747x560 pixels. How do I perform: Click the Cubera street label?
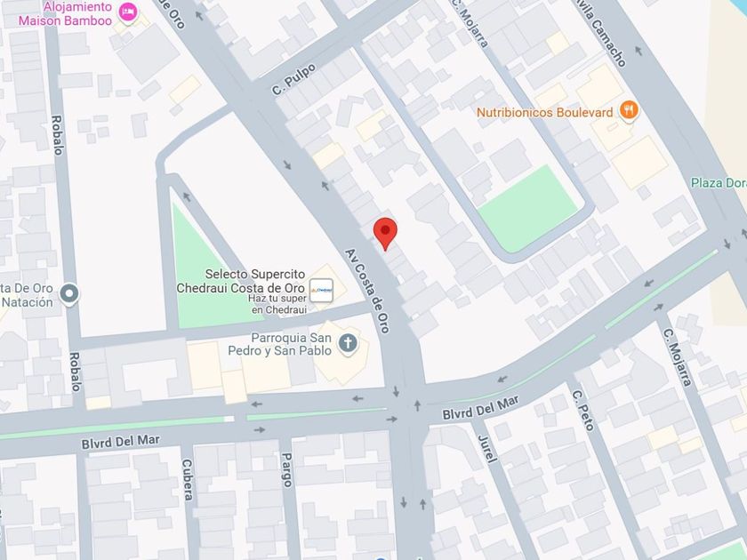coord(188,479)
